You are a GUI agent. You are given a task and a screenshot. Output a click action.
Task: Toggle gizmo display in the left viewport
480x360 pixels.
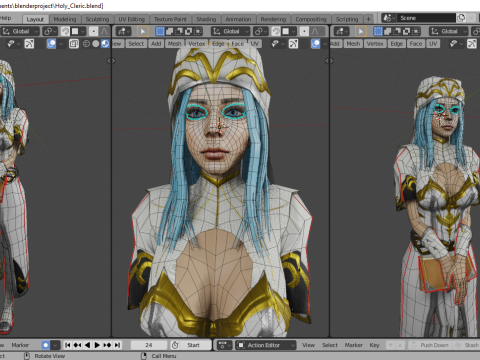[x=29, y=44]
